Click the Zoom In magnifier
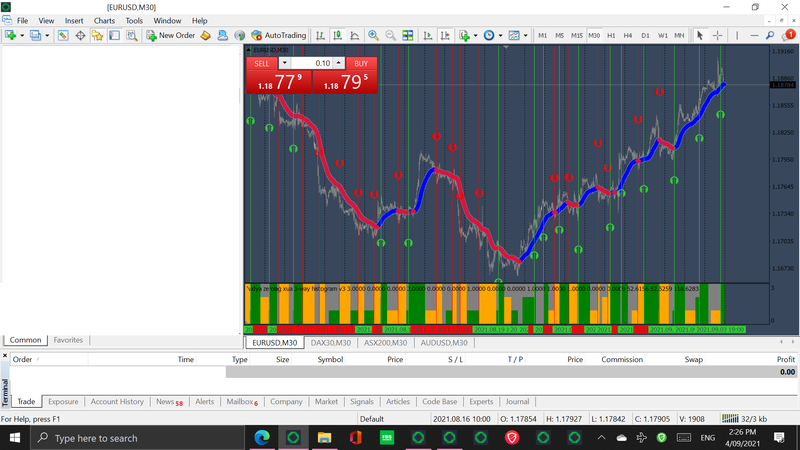This screenshot has width=800, height=450. coord(373,35)
